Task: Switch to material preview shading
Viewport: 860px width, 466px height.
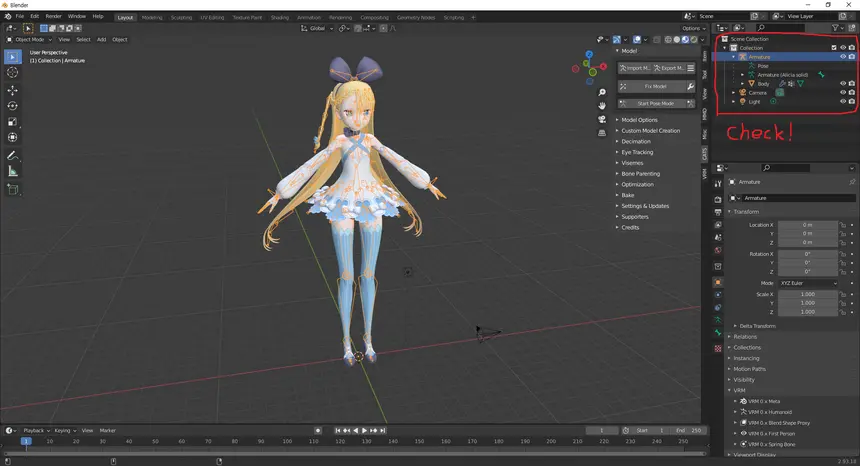Action: [x=686, y=39]
